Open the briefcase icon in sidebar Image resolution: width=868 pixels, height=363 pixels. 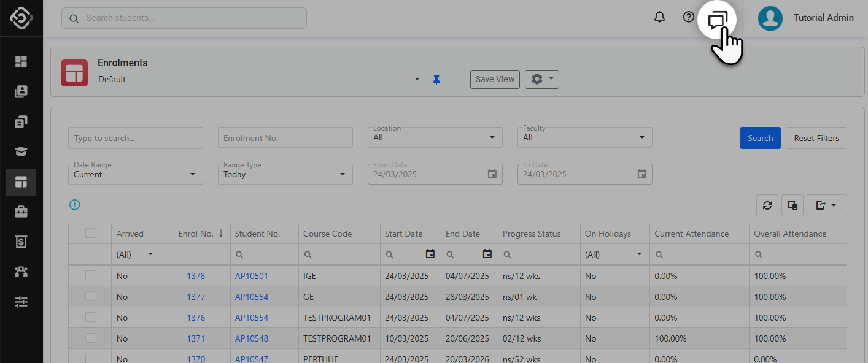[21, 212]
